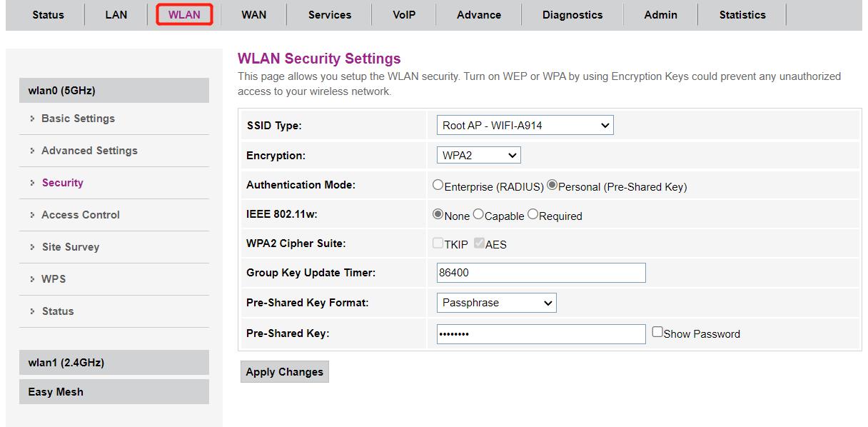Screen dimensions: 868x427
Task: Go to the Statistics tab
Action: 742,15
